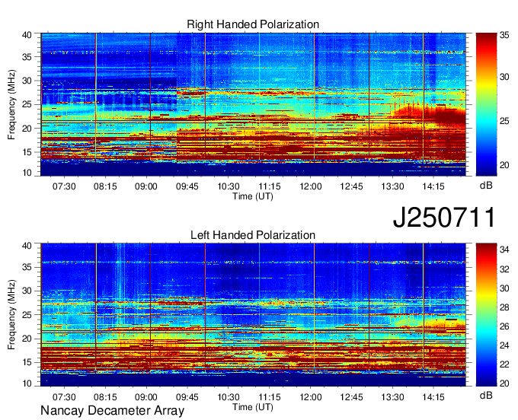518x420 pixels.
Task: Select the J250711 observation label
Action: 444,218
